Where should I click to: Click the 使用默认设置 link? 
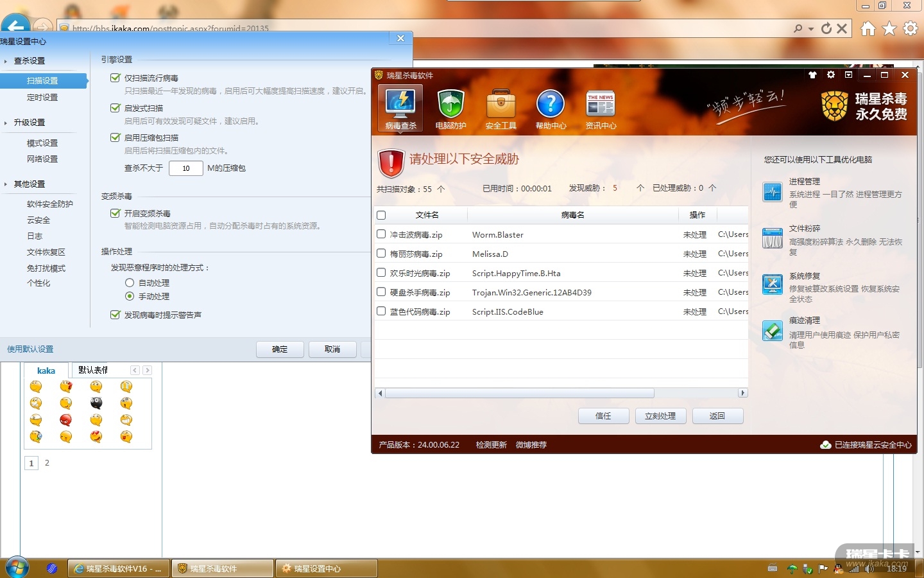point(30,349)
